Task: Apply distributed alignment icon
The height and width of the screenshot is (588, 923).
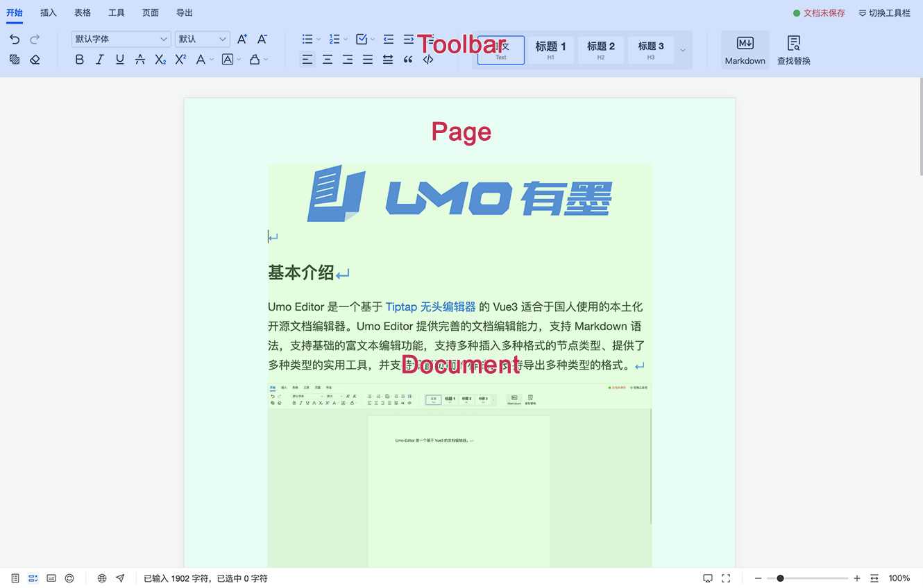Action: pyautogui.click(x=388, y=60)
